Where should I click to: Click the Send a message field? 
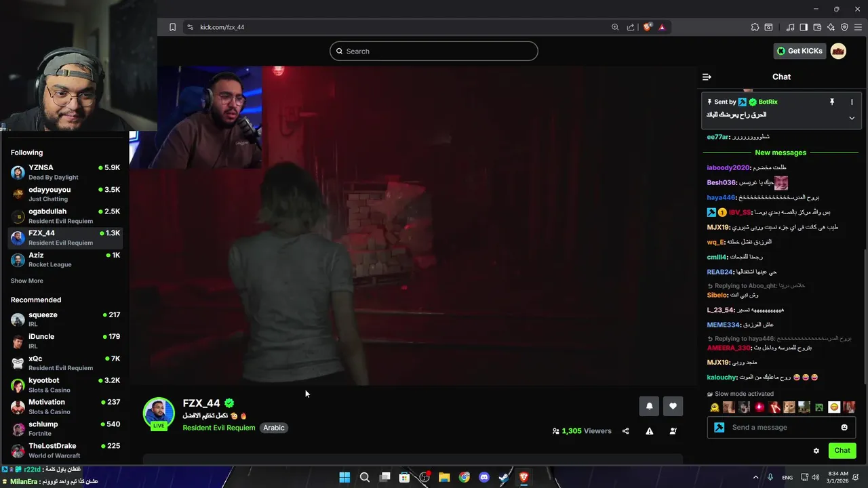tap(781, 428)
